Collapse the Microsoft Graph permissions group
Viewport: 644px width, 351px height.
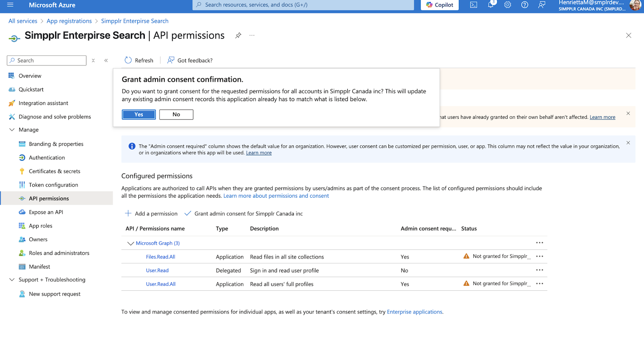[x=130, y=243]
